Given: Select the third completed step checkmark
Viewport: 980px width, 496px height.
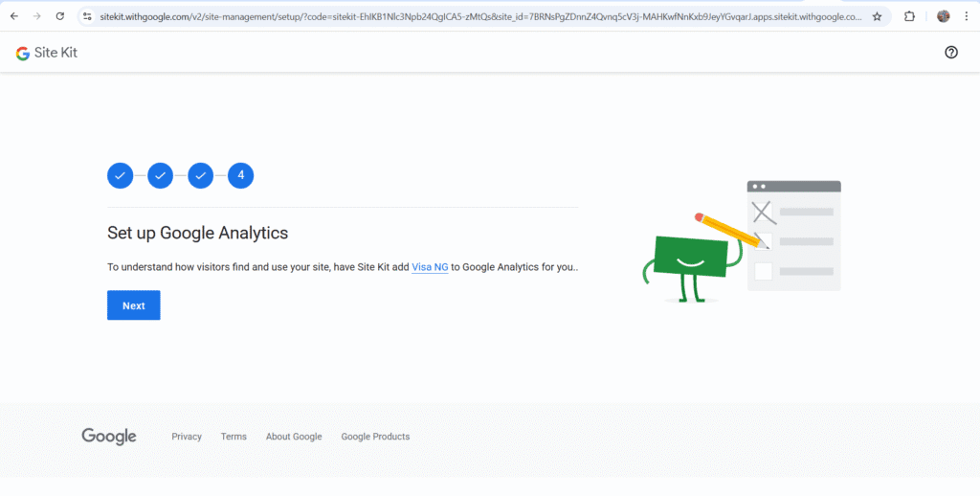Looking at the screenshot, I should pos(201,176).
